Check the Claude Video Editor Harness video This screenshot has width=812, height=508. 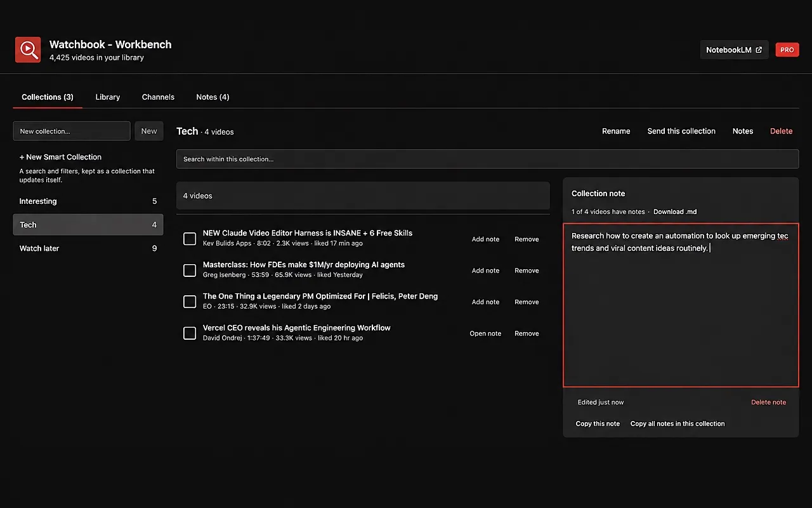tap(190, 239)
